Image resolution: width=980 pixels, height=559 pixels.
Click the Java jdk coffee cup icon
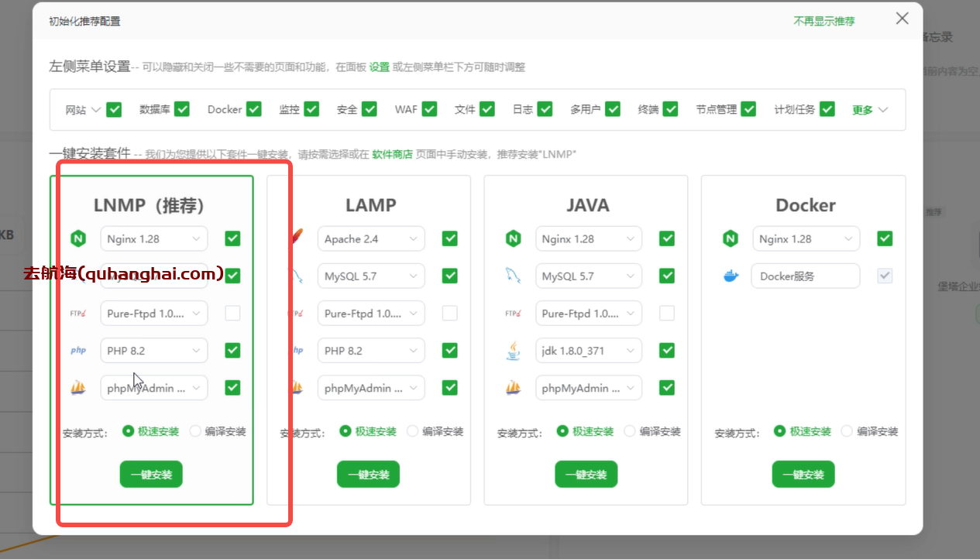[x=513, y=351]
